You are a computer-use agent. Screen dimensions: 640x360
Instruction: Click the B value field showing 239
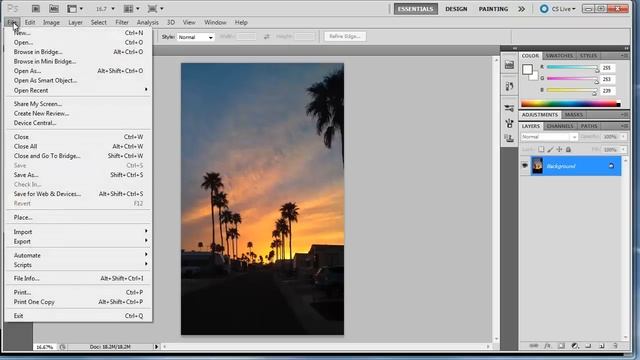point(607,91)
